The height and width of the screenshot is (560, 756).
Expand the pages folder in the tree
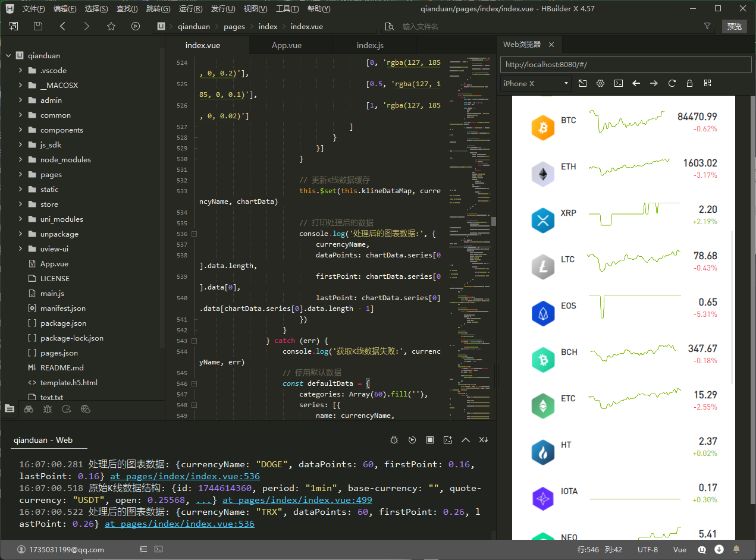[x=20, y=175]
